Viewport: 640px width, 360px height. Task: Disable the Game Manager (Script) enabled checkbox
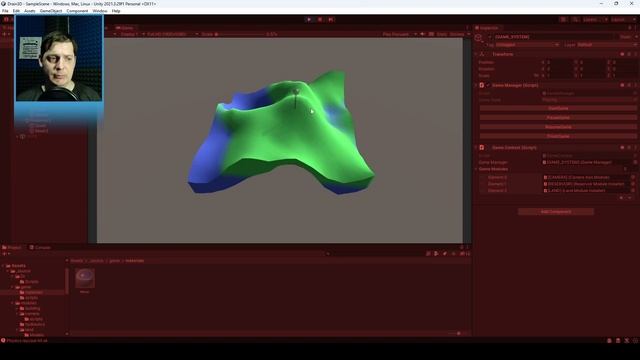488,85
